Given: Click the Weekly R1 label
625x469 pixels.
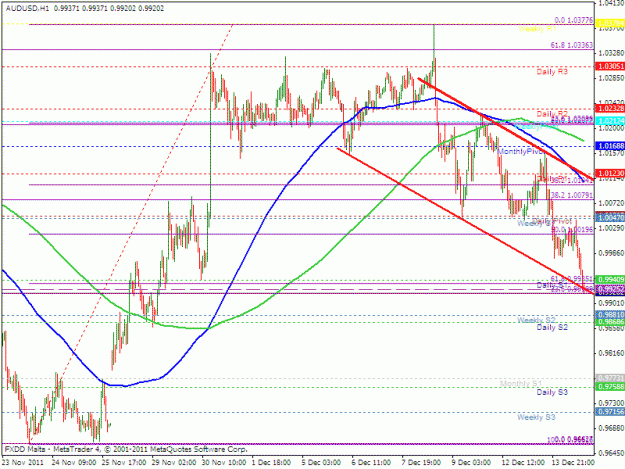Looking at the screenshot, I should click(537, 29).
